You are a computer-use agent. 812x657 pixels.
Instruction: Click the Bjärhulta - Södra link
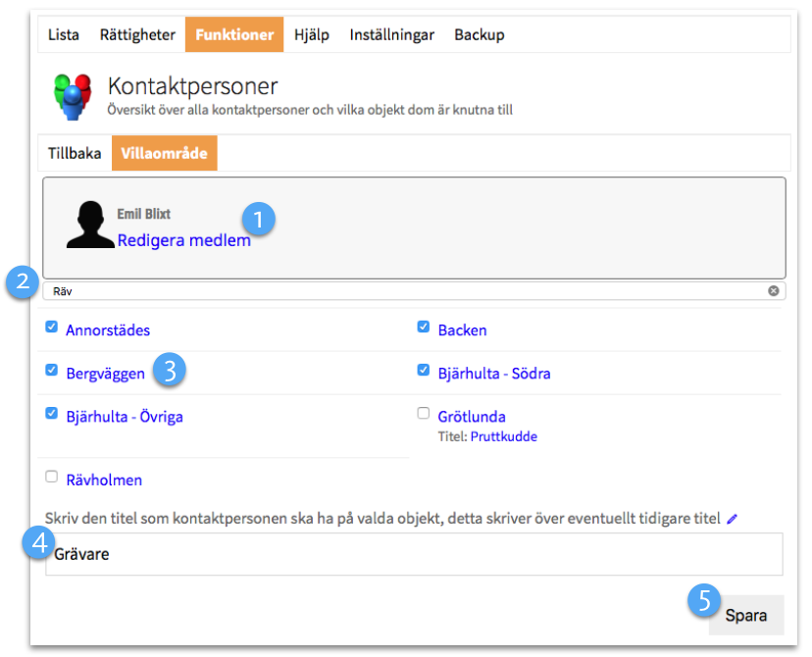pos(501,374)
